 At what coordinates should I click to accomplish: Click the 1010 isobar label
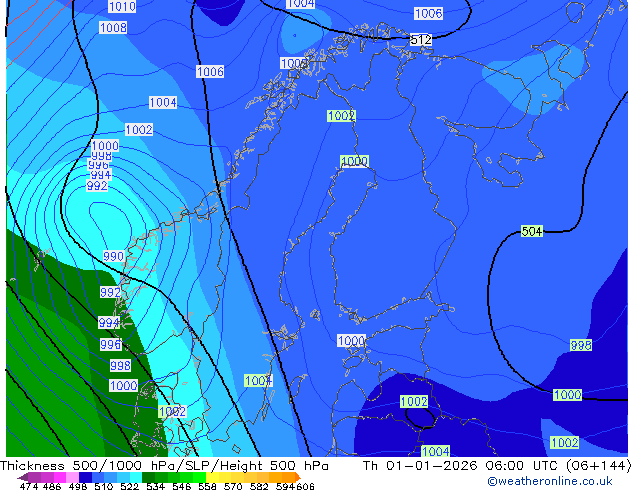tap(122, 6)
